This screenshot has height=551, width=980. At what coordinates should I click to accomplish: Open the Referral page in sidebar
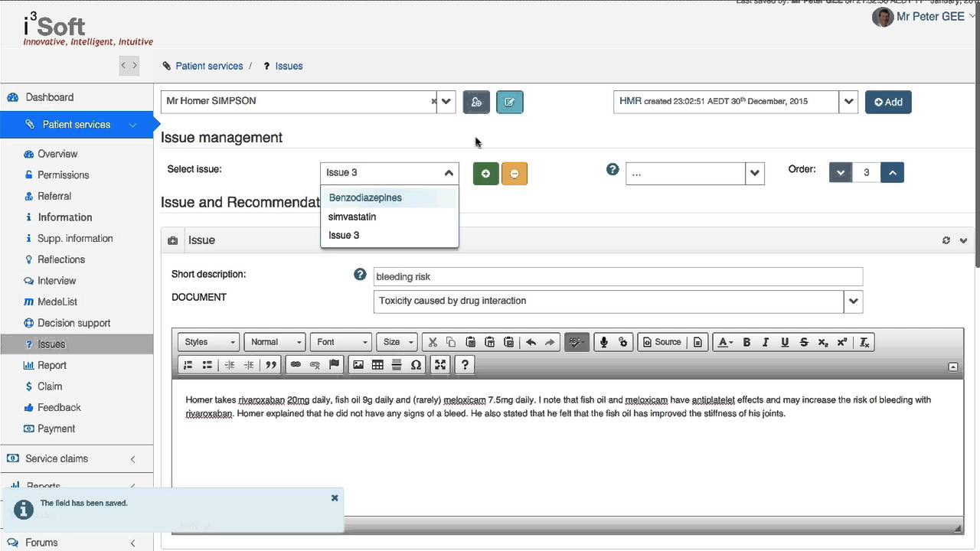(x=54, y=196)
